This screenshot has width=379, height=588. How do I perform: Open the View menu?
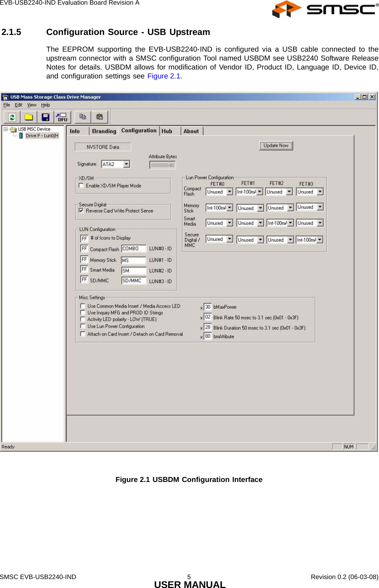[x=32, y=104]
